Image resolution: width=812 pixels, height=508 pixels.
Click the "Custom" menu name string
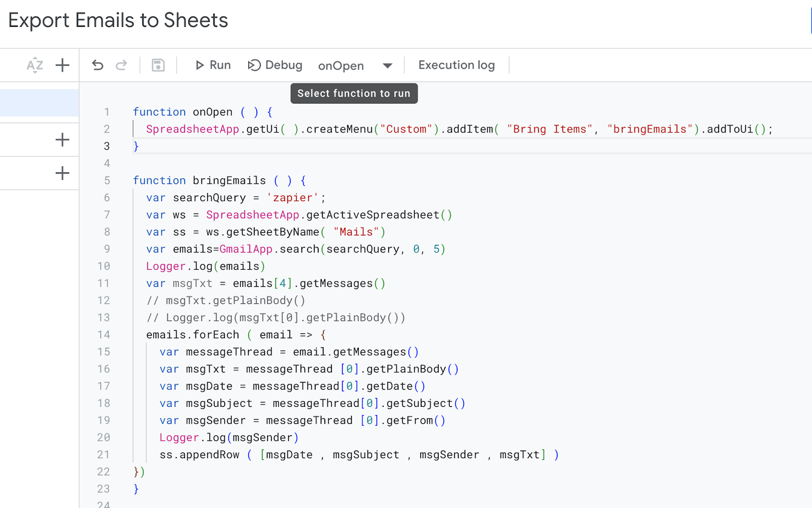click(407, 129)
